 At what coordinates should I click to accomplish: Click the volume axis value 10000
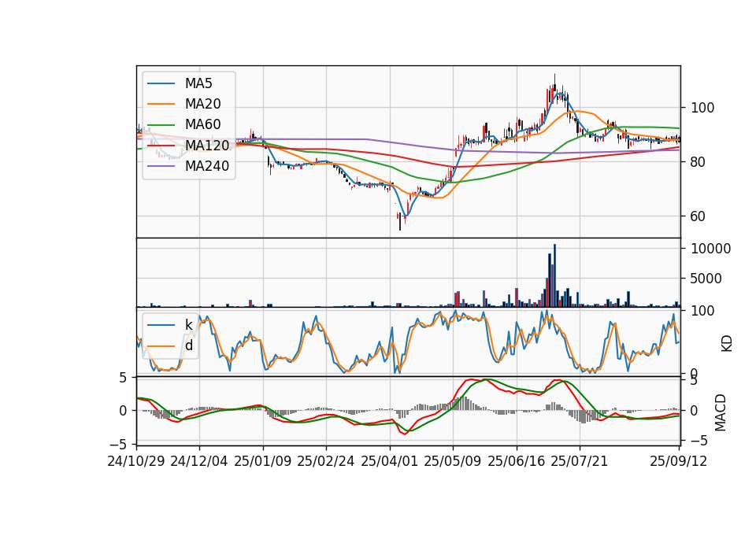710,249
